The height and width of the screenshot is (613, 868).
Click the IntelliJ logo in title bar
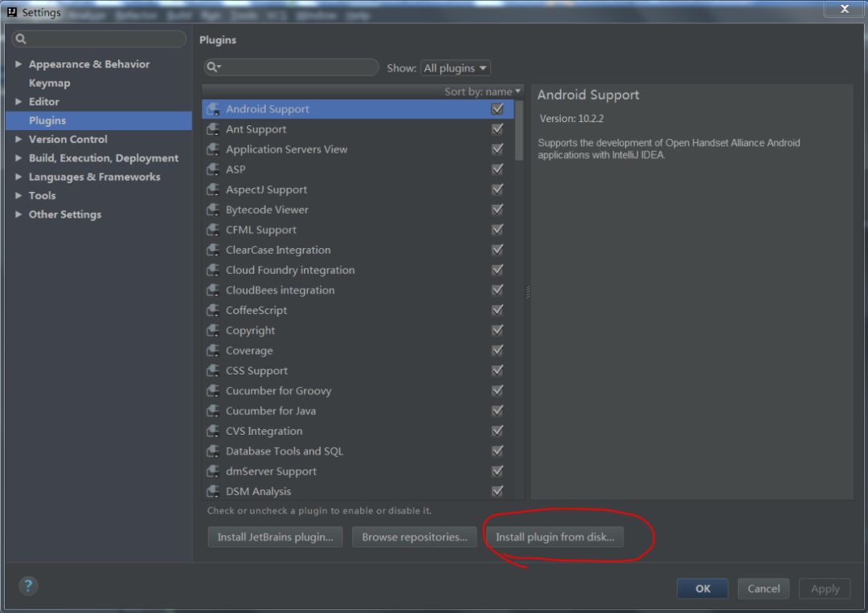(11, 11)
